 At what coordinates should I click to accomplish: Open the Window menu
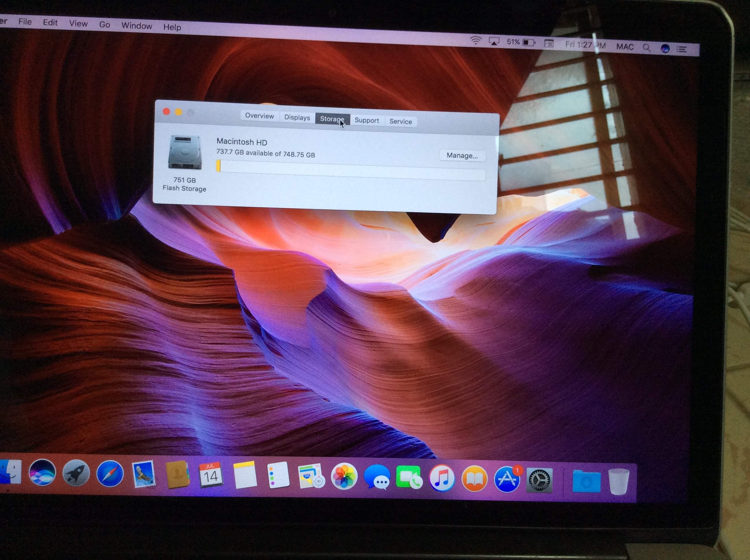pos(137,26)
